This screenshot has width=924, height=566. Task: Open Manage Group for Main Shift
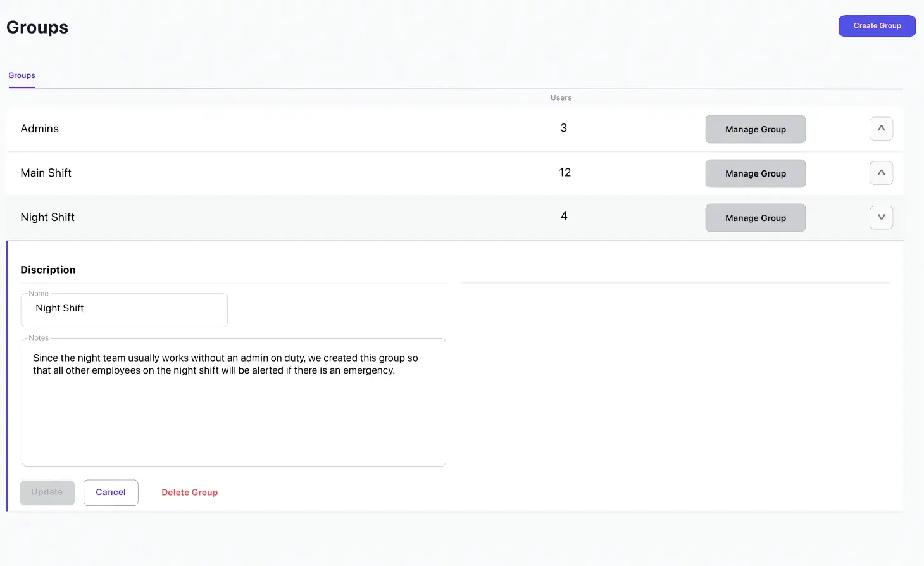pos(755,173)
